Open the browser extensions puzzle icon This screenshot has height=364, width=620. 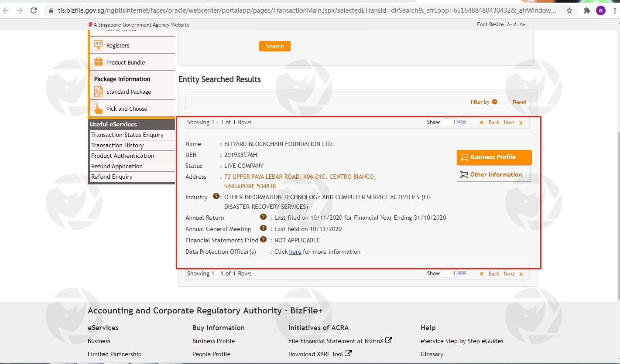click(587, 10)
